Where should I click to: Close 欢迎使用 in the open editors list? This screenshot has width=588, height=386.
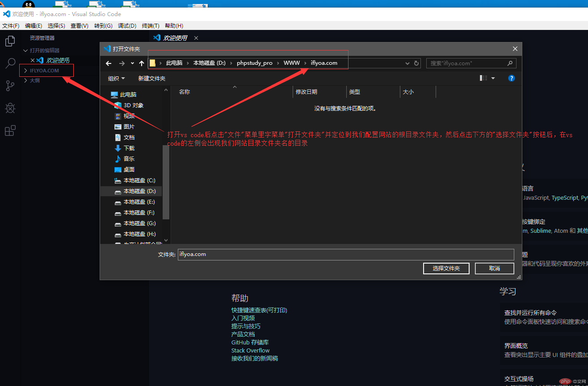pyautogui.click(x=33, y=60)
